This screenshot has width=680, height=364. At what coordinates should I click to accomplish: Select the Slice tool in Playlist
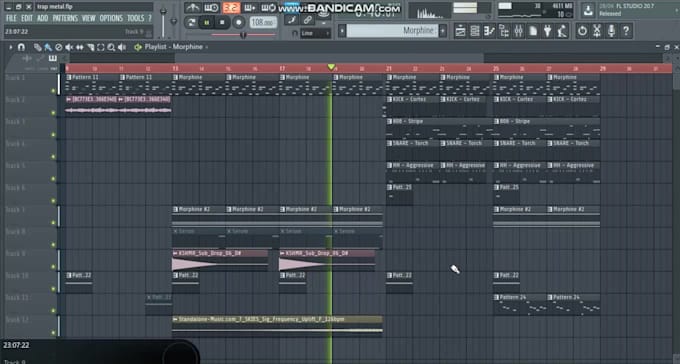tap(90, 47)
